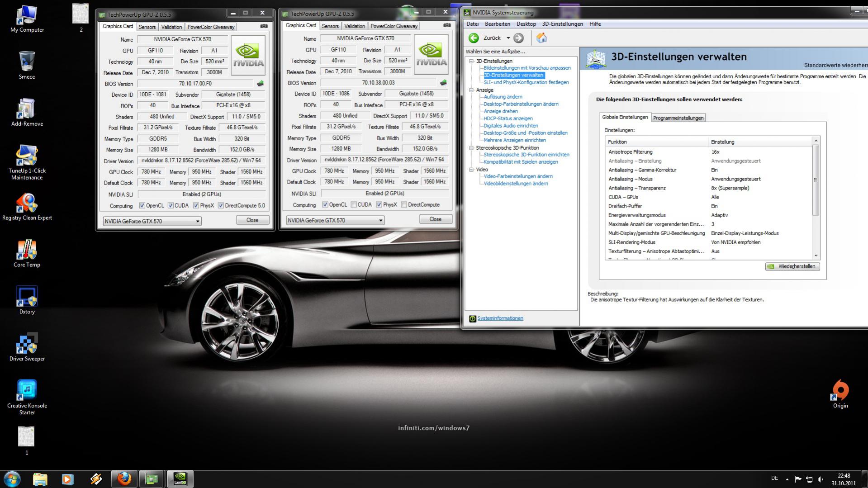Image resolution: width=868 pixels, height=488 pixels.
Task: Launch the Add-Remove desktop shortcut
Action: click(27, 112)
